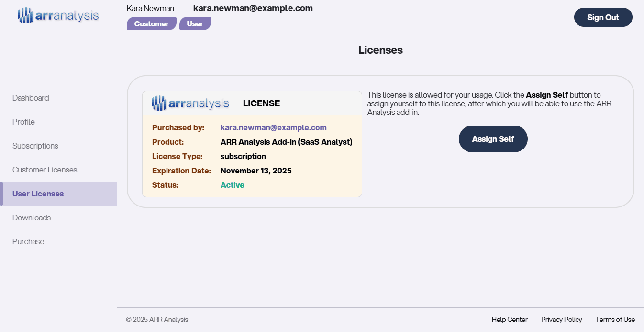Navigate to the Purchase page
Image resolution: width=644 pixels, height=332 pixels.
[x=28, y=241]
